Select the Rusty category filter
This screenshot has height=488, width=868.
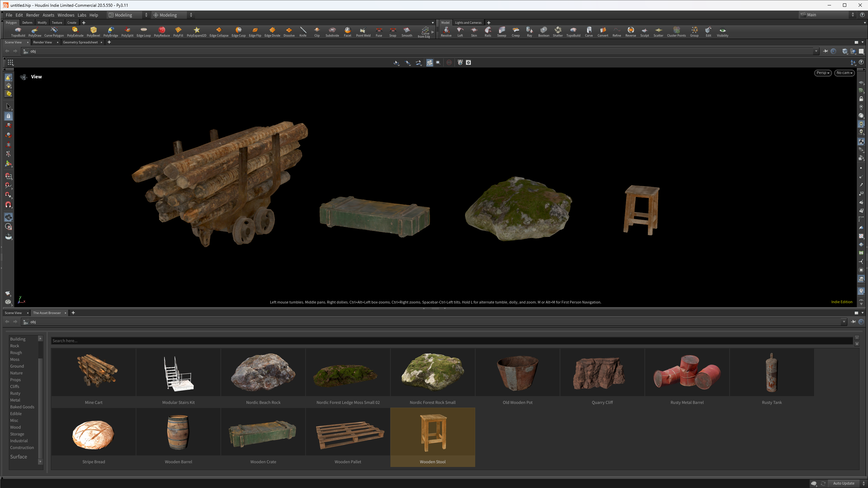(15, 393)
